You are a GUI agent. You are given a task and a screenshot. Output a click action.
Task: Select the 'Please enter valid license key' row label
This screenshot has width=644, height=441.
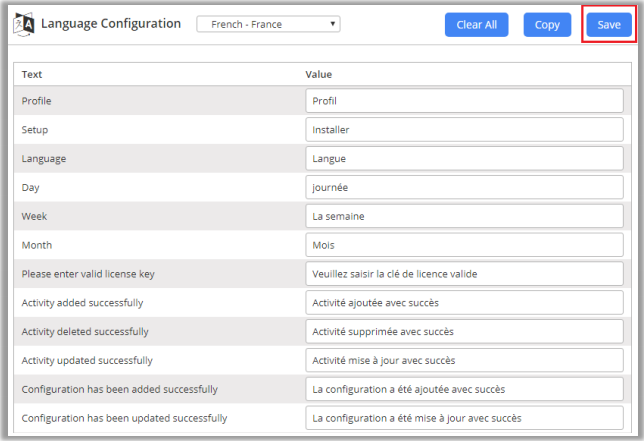tap(88, 274)
